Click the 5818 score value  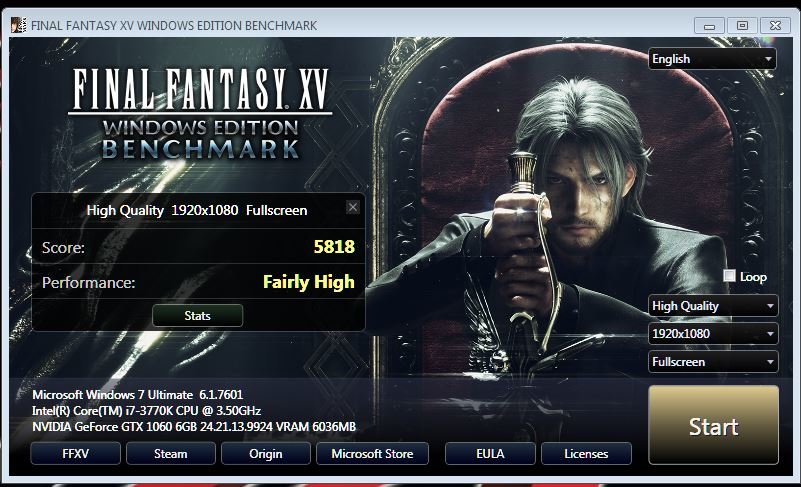pyautogui.click(x=334, y=247)
